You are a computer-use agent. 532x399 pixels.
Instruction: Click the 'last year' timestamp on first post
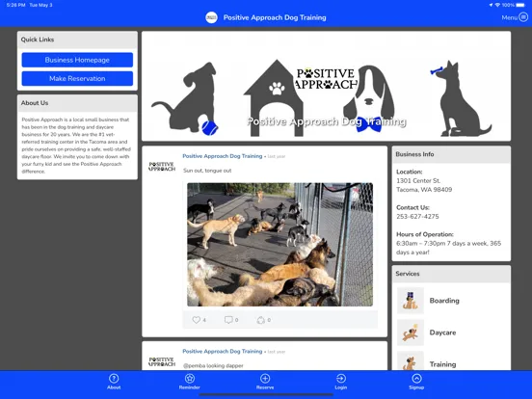(x=277, y=156)
